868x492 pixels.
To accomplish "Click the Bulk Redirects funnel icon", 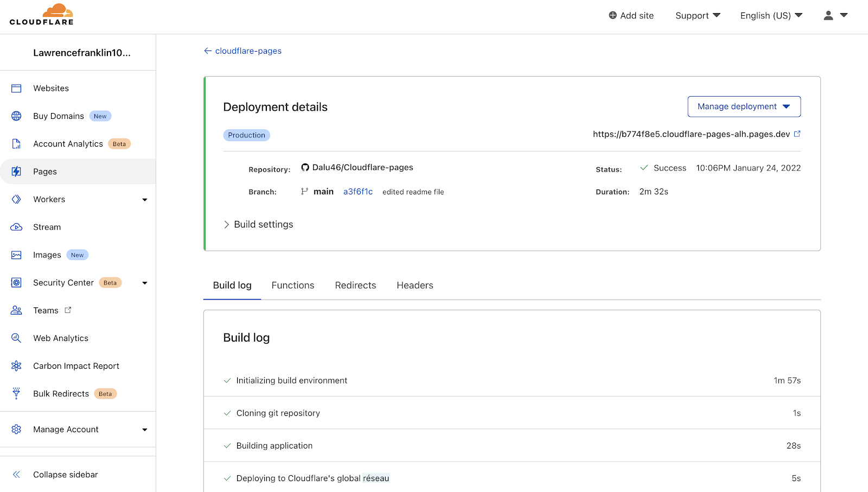I will point(16,394).
